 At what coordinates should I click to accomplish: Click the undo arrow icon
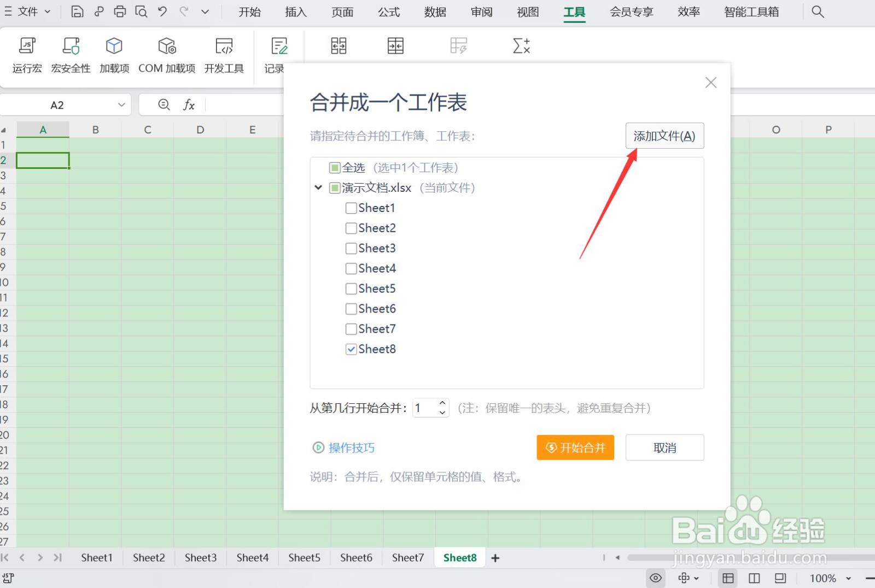(162, 11)
